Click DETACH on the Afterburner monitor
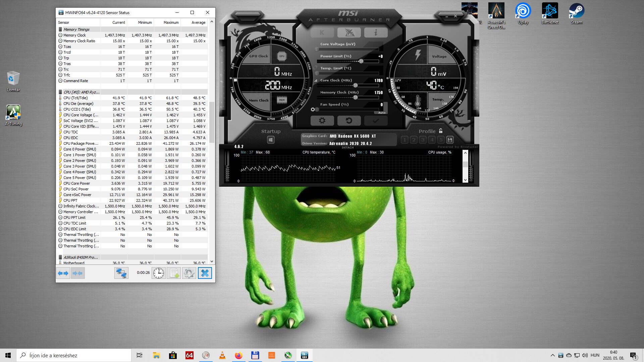Viewport: 644px width, 362px height. pyautogui.click(x=347, y=147)
